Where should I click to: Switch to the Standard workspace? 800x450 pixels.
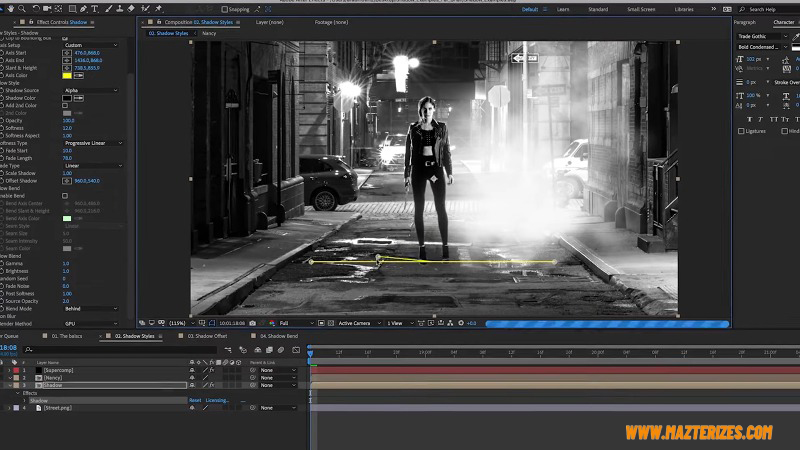click(x=598, y=9)
